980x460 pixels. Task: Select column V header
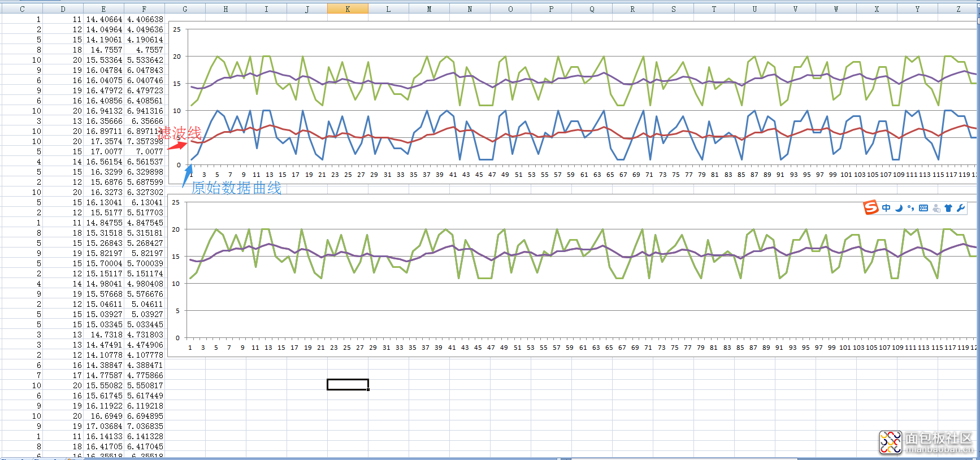click(795, 9)
